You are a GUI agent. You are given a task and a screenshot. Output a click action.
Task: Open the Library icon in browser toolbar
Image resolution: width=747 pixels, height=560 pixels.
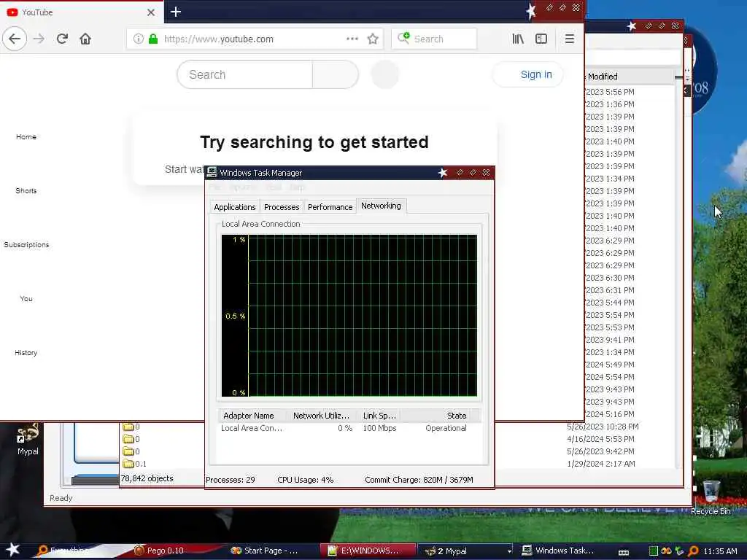518,39
